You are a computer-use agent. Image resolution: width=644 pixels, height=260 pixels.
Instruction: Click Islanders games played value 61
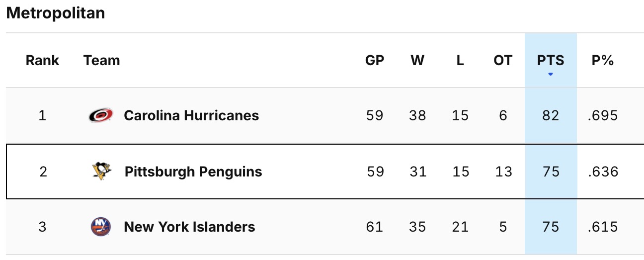point(375,227)
